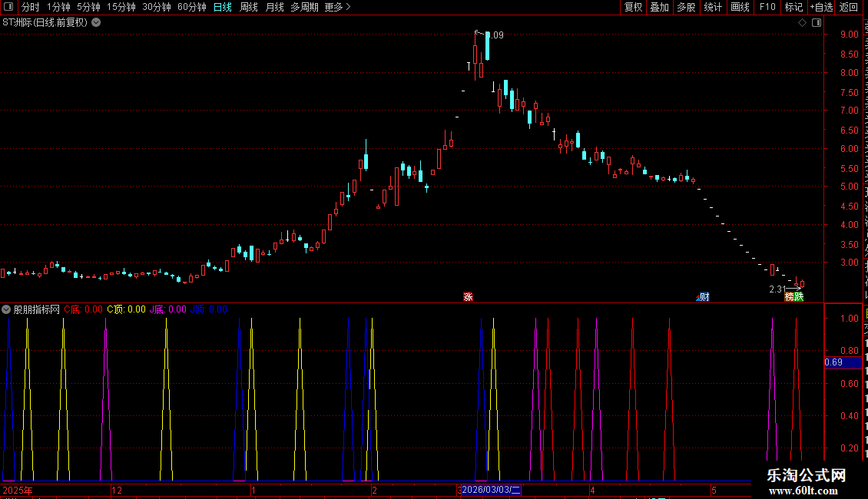
Task: Click the 0.69 indicator value tag
Action: tap(843, 362)
